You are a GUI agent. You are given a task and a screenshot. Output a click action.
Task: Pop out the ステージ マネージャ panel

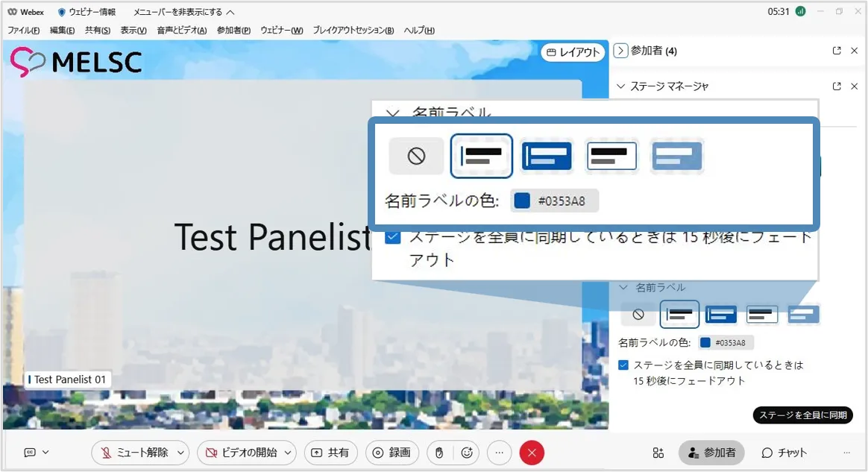click(837, 86)
